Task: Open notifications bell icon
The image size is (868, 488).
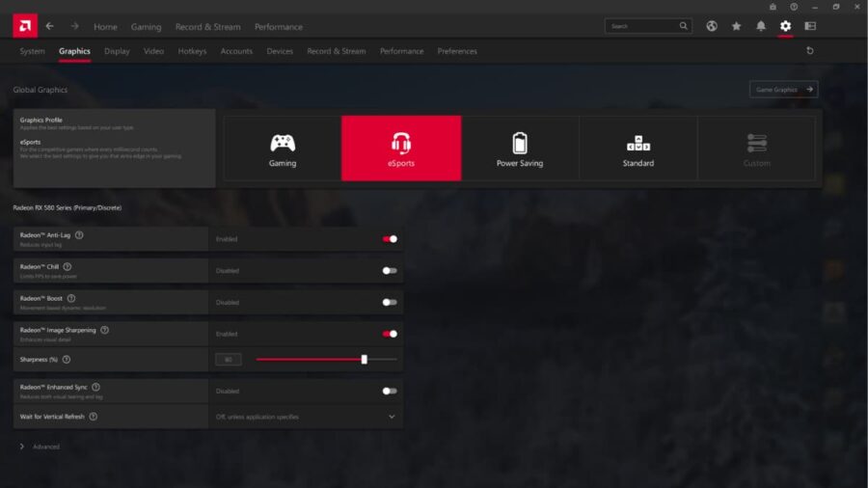Action: coord(761,26)
